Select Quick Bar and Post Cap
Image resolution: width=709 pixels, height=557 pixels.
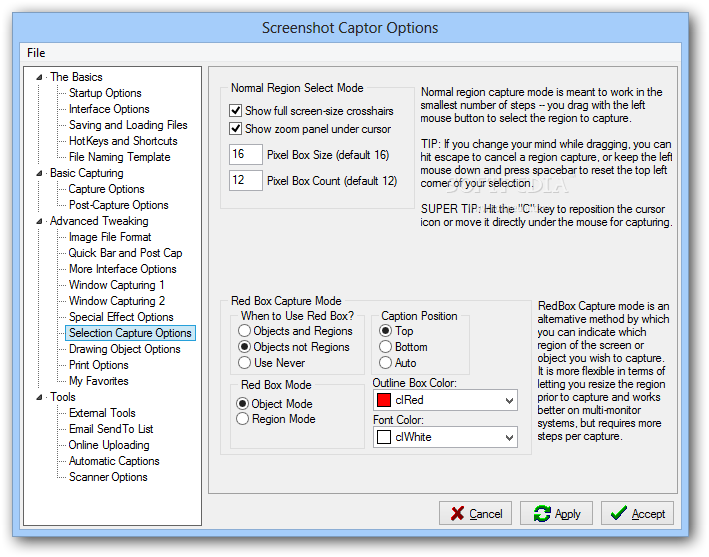125,253
